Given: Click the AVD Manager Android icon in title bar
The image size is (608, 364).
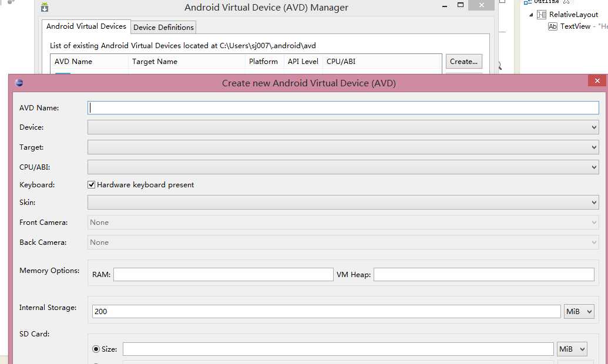Looking at the screenshot, I should (45, 7).
